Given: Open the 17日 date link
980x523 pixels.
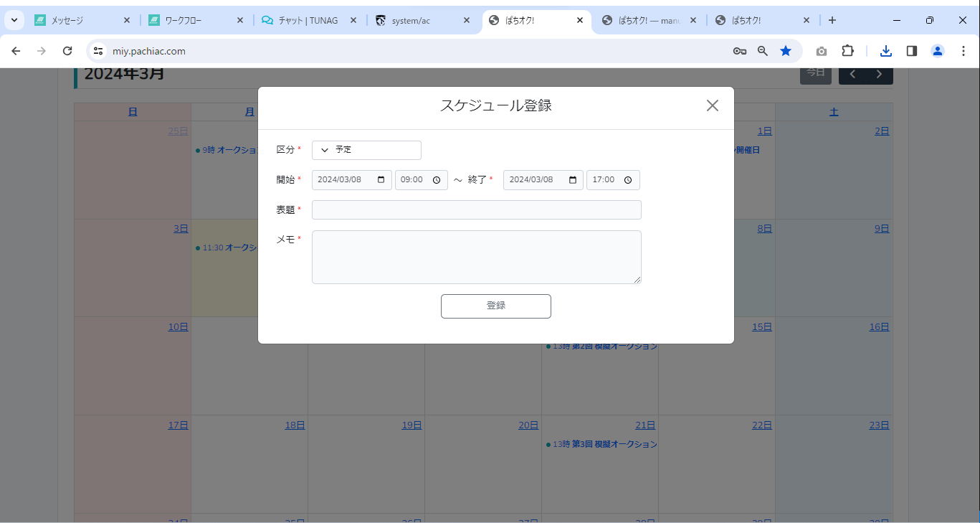Looking at the screenshot, I should pos(178,425).
